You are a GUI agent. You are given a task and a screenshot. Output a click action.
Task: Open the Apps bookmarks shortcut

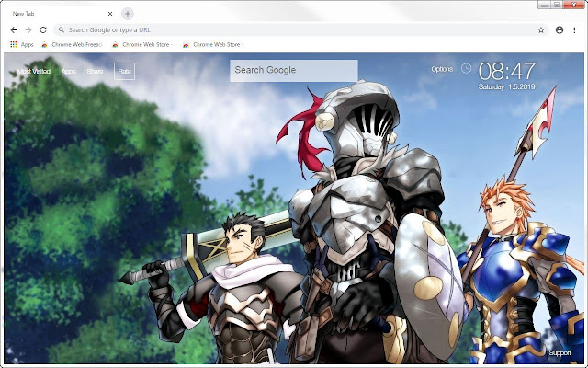tap(22, 44)
